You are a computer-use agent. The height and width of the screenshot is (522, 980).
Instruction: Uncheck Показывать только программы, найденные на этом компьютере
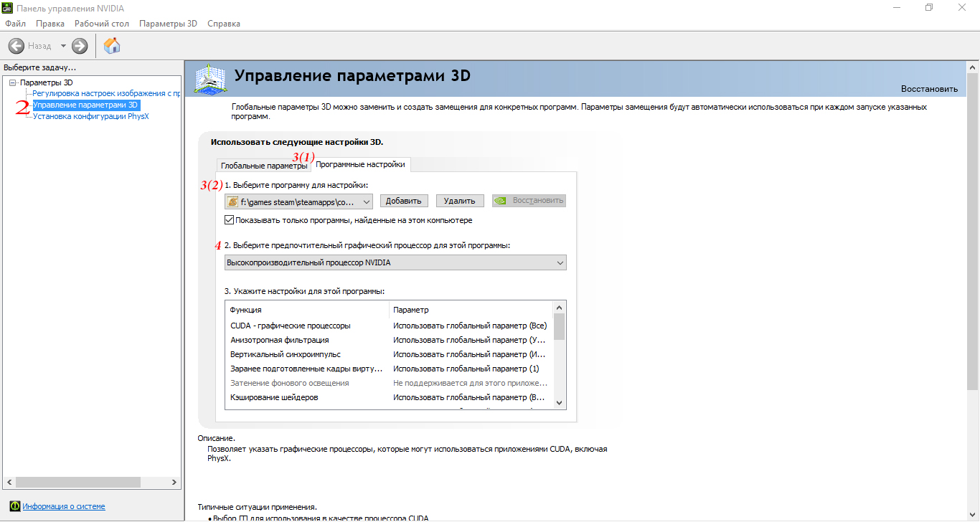pyautogui.click(x=230, y=220)
